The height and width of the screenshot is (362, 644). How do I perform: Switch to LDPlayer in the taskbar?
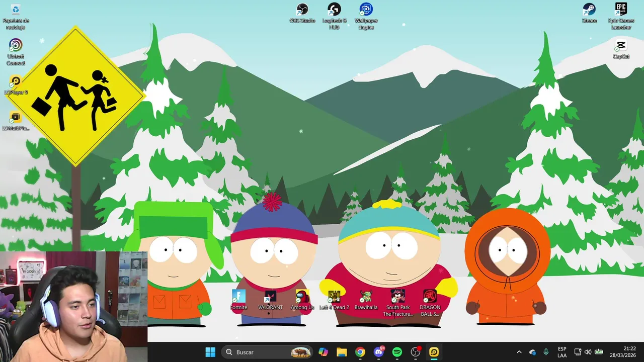pyautogui.click(x=434, y=352)
